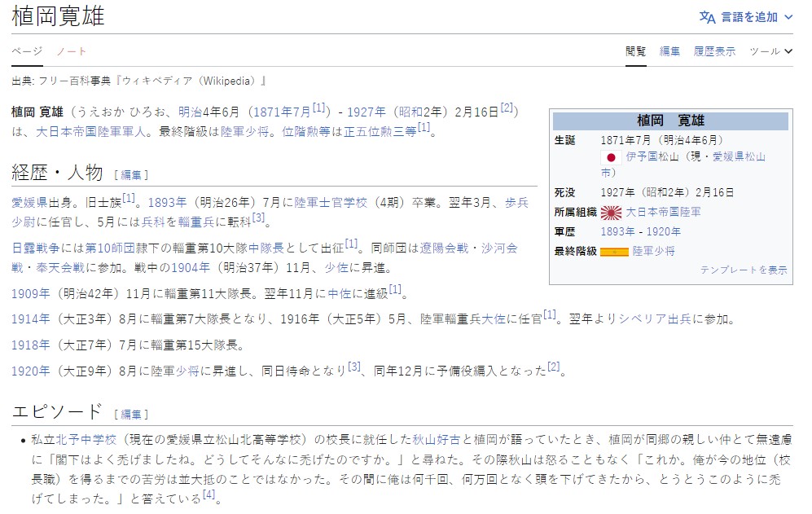Select the 閲覧 menu item
This screenshot has width=812, height=514.
pos(636,51)
